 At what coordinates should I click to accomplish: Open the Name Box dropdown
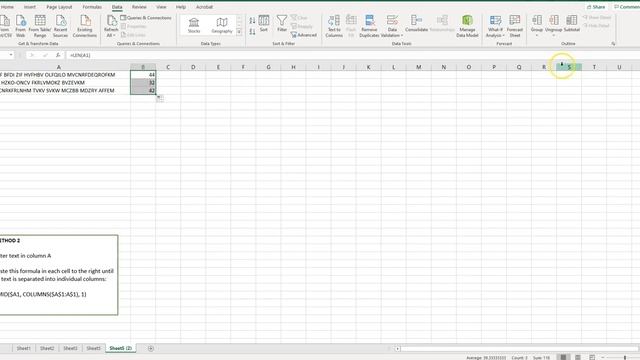click(x=11, y=55)
